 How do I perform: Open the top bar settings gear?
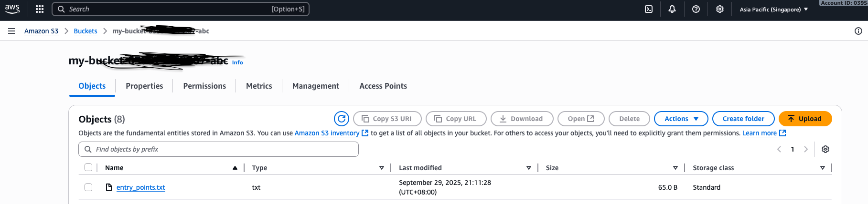coord(720,9)
